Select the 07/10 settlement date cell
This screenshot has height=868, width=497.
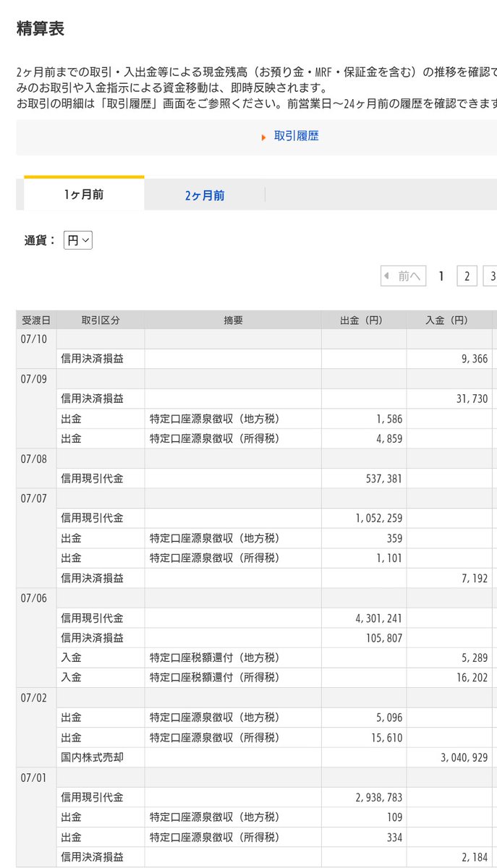(x=36, y=349)
